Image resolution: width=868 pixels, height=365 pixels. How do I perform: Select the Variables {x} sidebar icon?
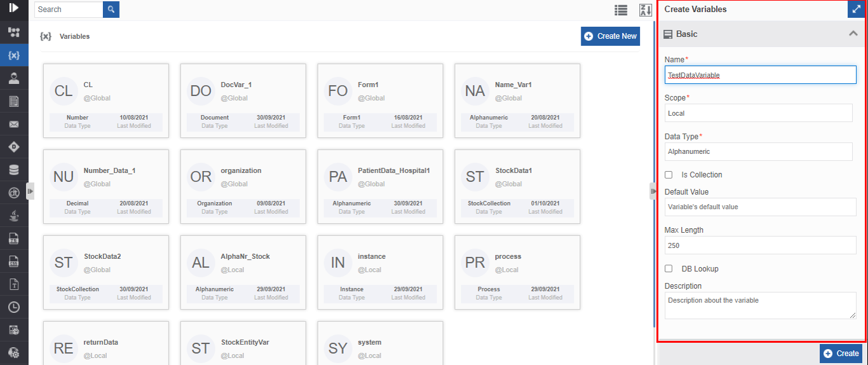click(x=14, y=55)
